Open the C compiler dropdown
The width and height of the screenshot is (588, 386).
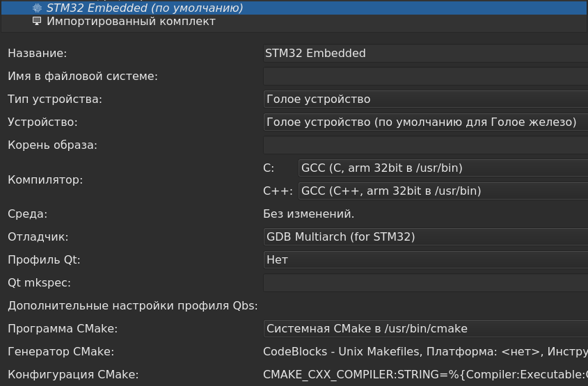(x=443, y=168)
